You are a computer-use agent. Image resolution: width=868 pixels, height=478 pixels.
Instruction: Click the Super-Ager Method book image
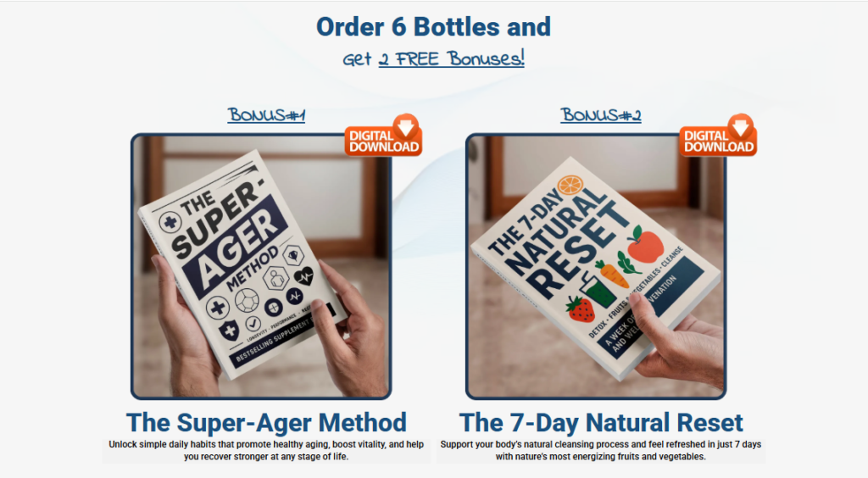[261, 266]
